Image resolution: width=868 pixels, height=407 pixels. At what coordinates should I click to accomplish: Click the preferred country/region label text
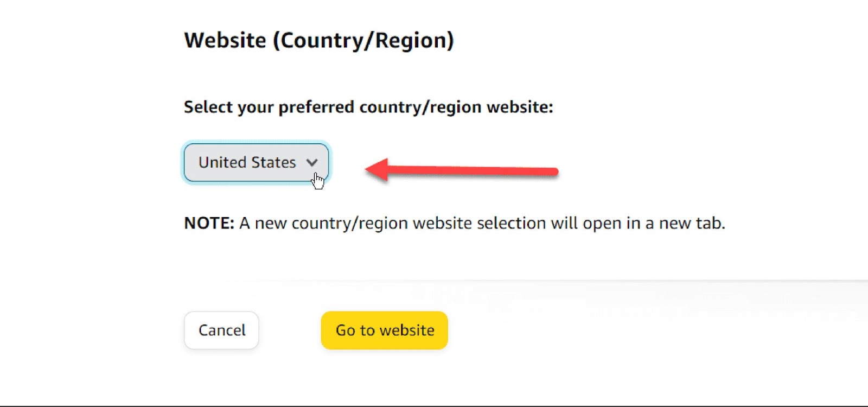point(369,106)
